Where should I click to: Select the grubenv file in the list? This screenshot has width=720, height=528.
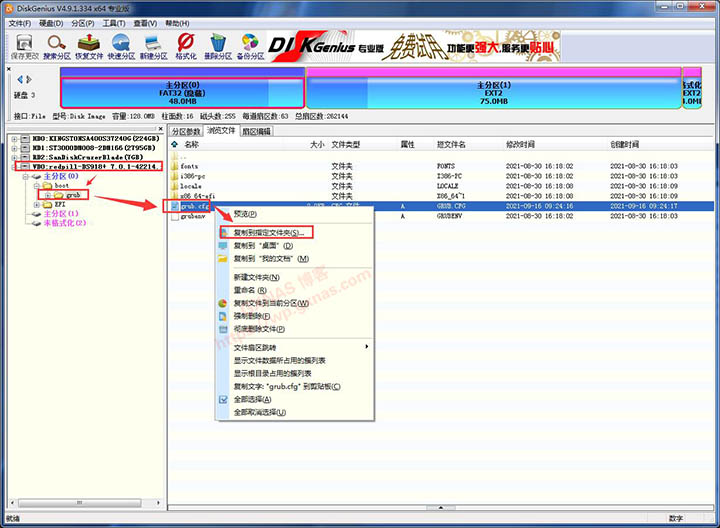(x=194, y=215)
